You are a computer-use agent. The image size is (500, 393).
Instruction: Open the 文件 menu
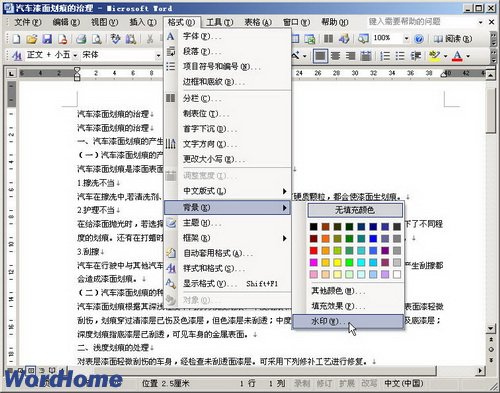pyautogui.click(x=28, y=22)
